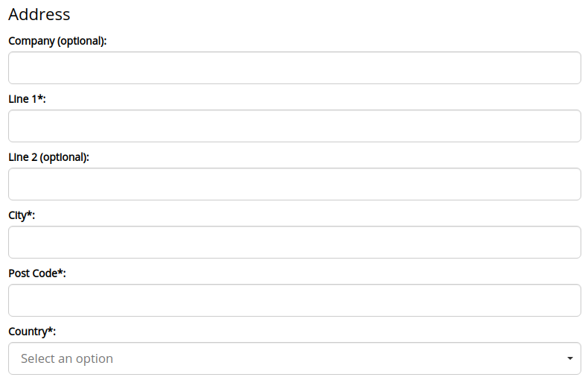Click the Company (optional) text field
This screenshot has width=588, height=383.
coord(294,68)
